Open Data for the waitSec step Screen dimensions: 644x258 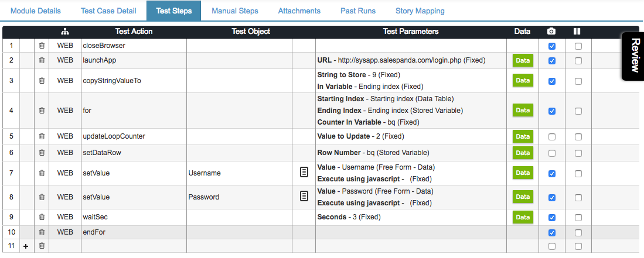point(523,217)
